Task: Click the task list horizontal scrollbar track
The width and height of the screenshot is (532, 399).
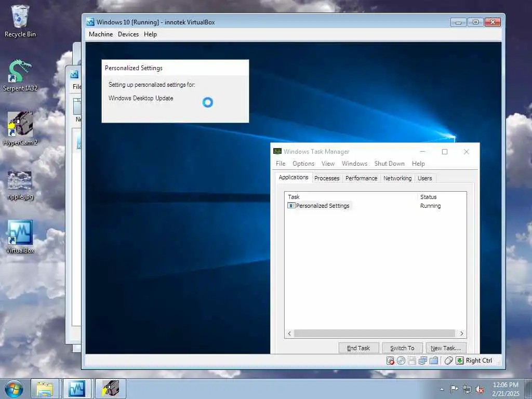Action: (x=375, y=334)
